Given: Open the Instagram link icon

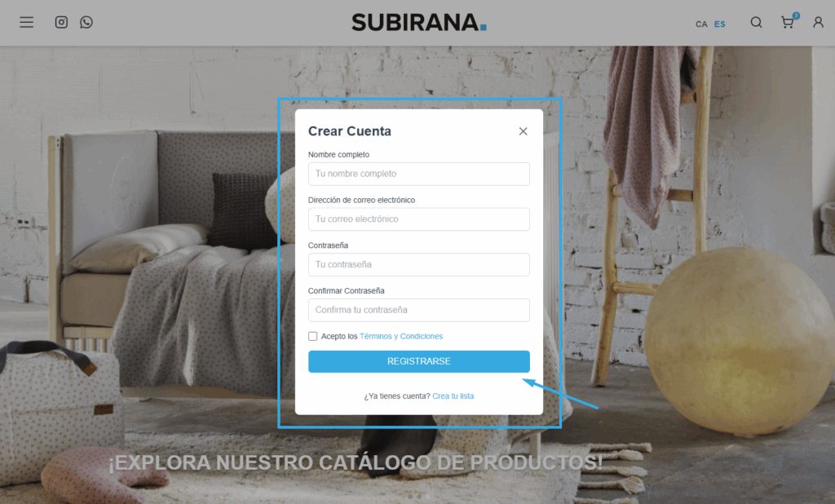Looking at the screenshot, I should pos(61,22).
